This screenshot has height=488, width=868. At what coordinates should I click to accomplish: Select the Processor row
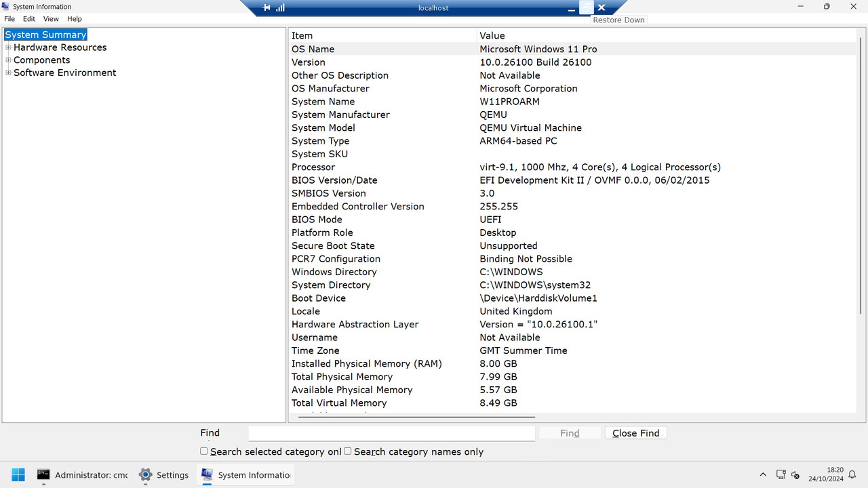572,167
